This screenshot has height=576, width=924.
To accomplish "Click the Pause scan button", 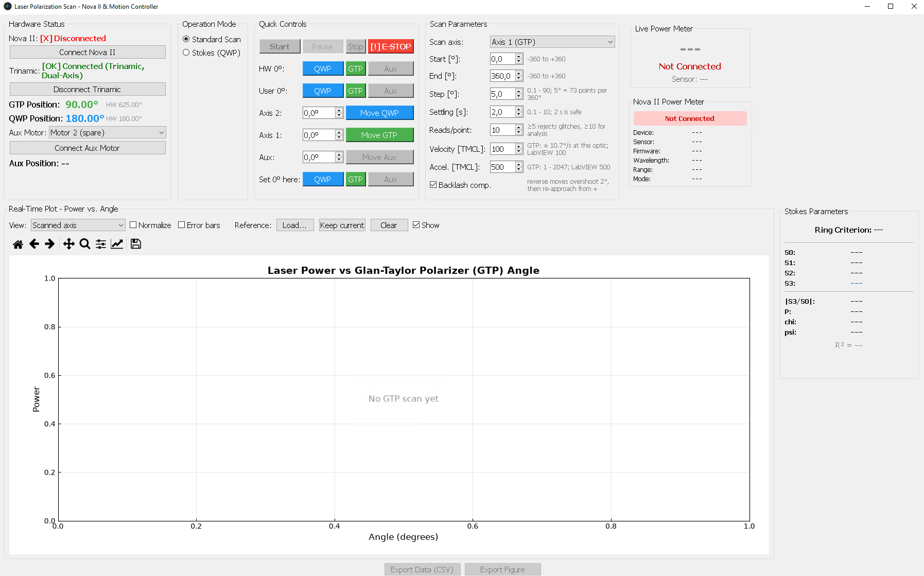I will 323,46.
